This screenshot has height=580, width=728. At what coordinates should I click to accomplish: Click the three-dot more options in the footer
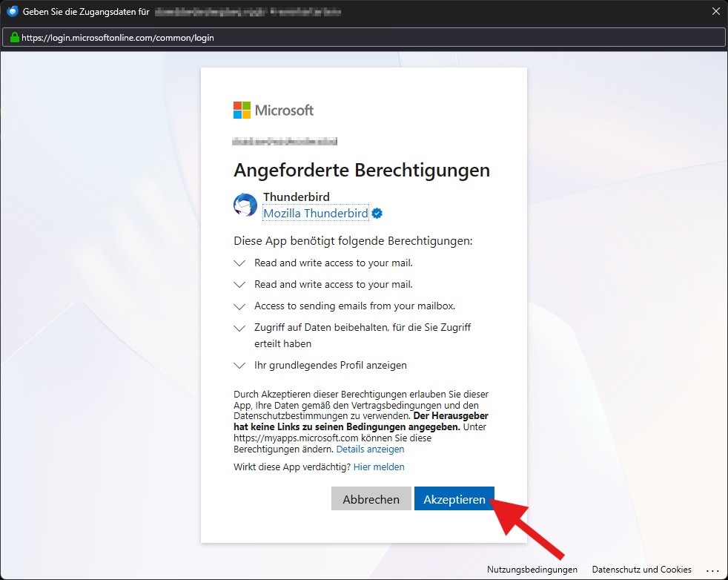pos(712,570)
